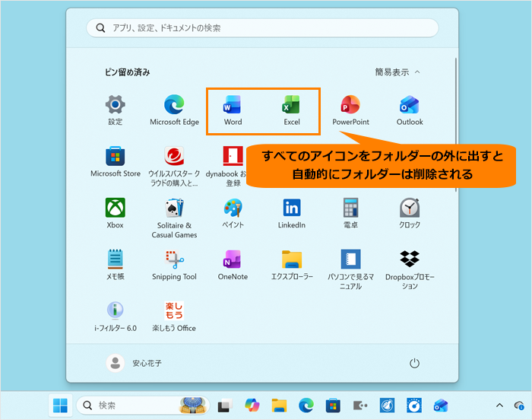Image resolution: width=532 pixels, height=420 pixels.
Task: Open Copilot from the taskbar
Action: 252,406
